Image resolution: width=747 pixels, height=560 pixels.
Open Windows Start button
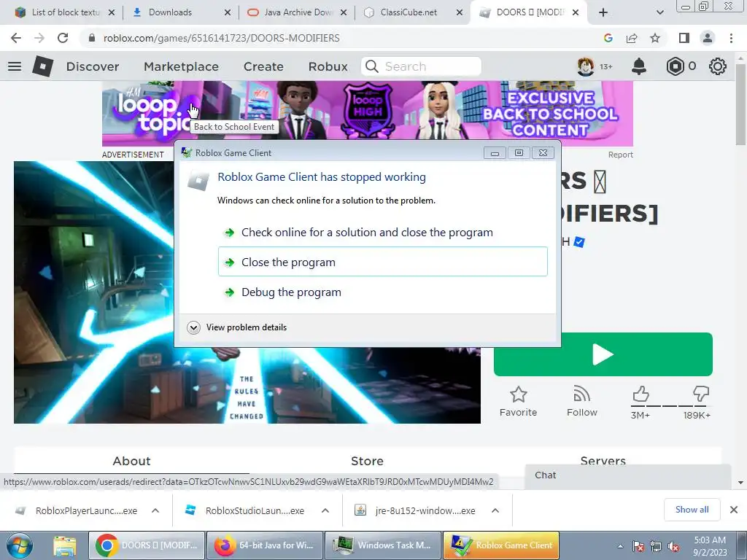pos(20,545)
